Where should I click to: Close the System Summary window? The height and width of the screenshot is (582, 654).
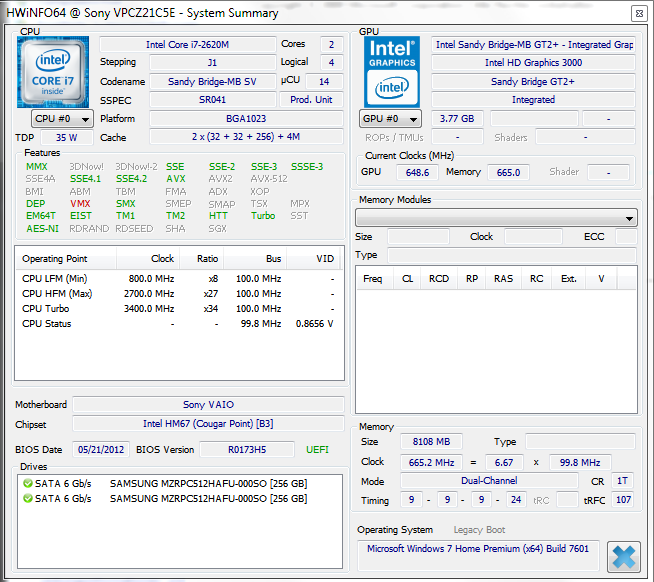639,14
